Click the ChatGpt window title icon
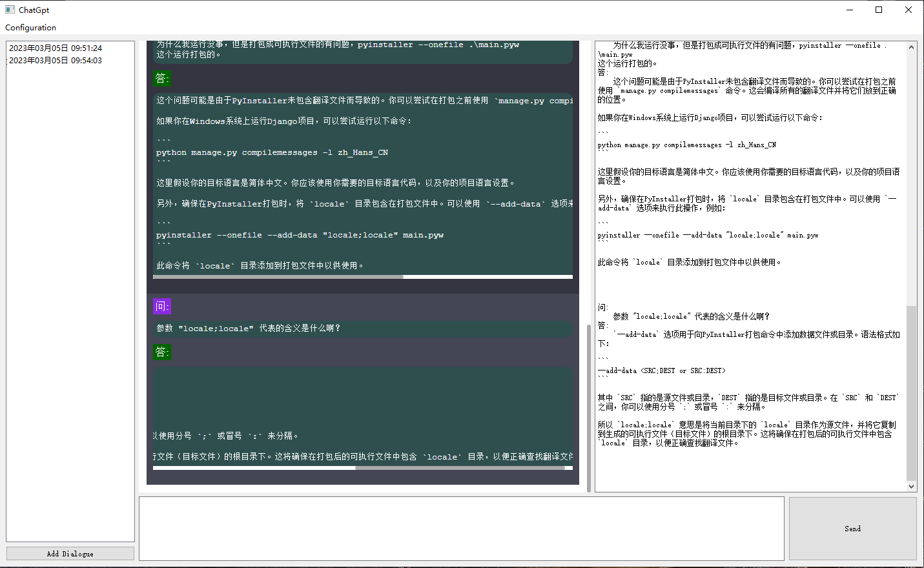This screenshot has height=568, width=924. [x=10, y=10]
